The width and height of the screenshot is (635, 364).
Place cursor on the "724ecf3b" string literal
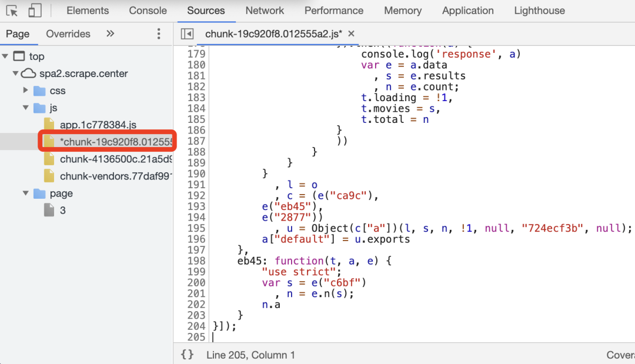pyautogui.click(x=553, y=228)
